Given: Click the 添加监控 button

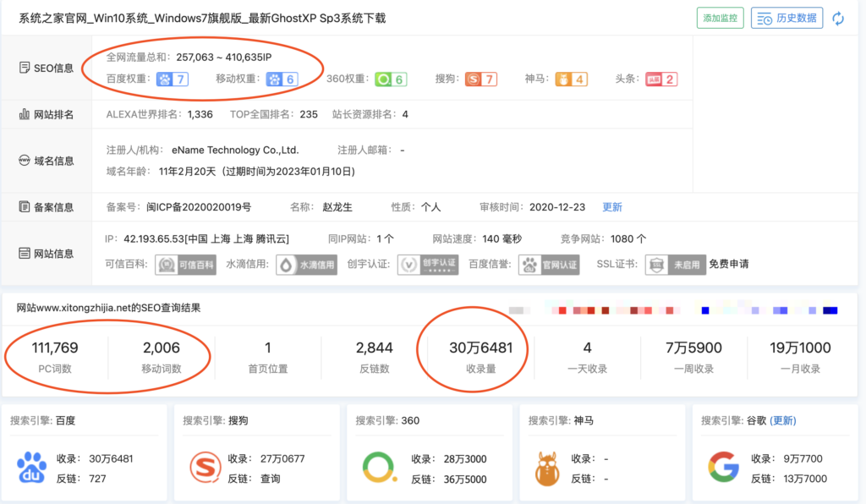Looking at the screenshot, I should click(x=721, y=19).
